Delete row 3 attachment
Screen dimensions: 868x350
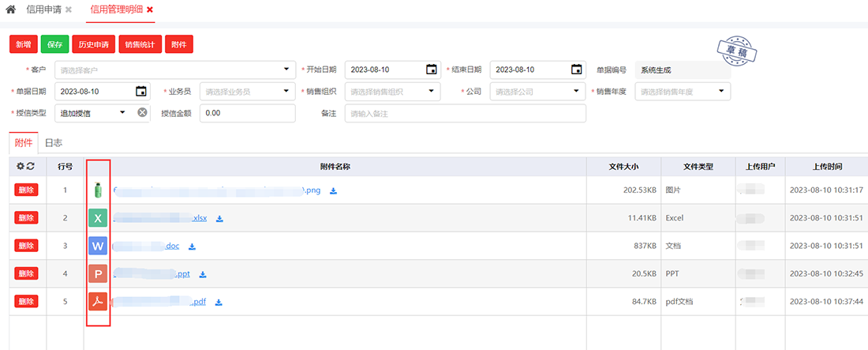pos(26,247)
